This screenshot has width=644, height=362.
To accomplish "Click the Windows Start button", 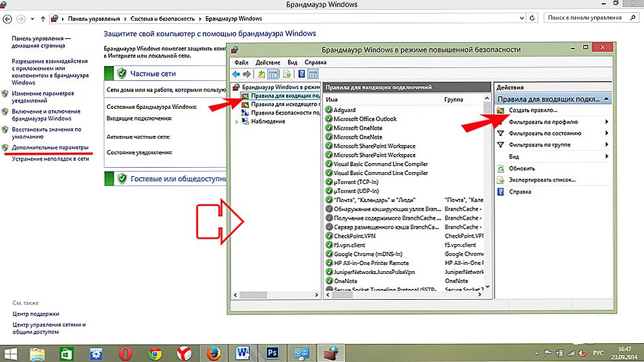I will tap(10, 354).
